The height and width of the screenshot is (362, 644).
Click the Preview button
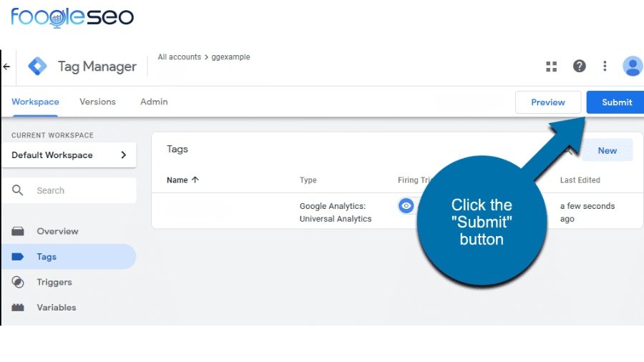(x=548, y=102)
